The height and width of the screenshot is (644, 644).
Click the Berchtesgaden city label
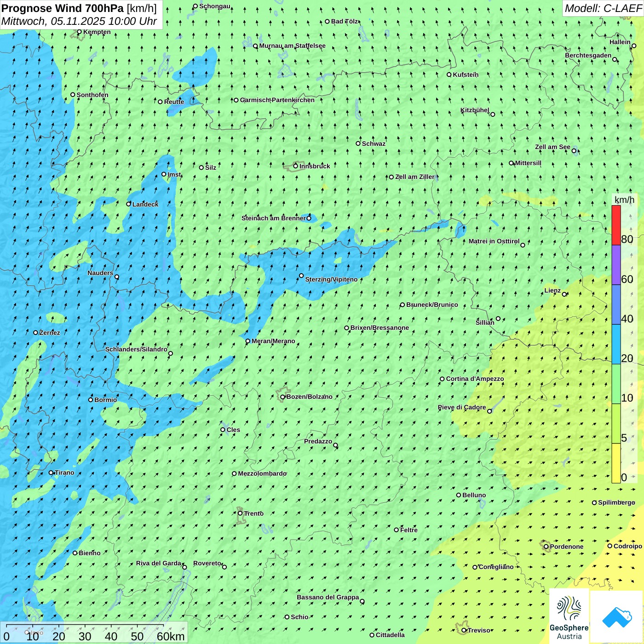click(x=588, y=55)
